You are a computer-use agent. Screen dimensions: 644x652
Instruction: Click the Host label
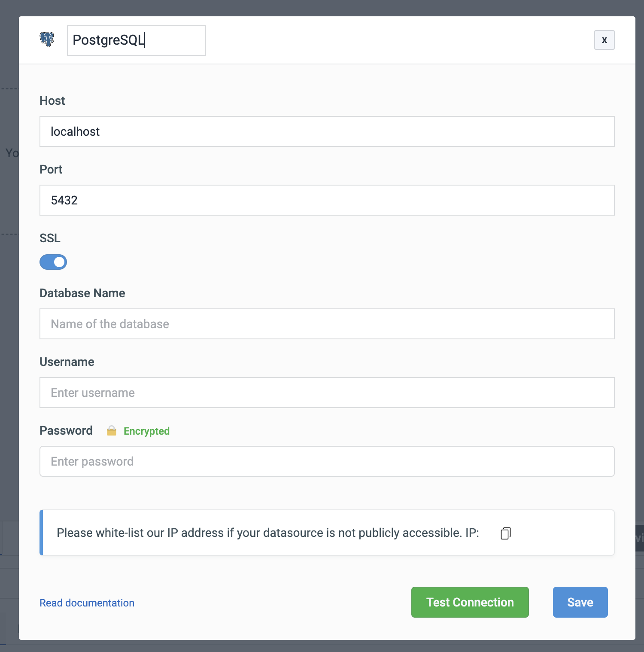(x=52, y=101)
